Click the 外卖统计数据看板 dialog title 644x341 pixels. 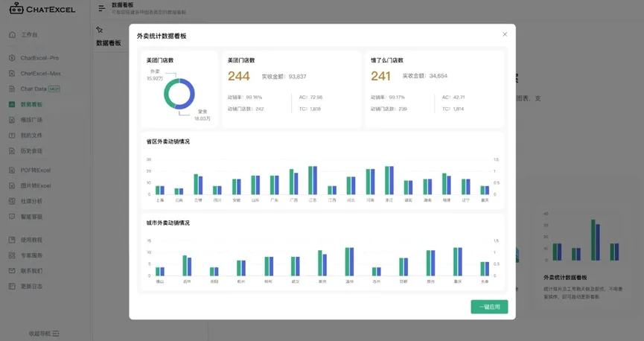tap(162, 36)
